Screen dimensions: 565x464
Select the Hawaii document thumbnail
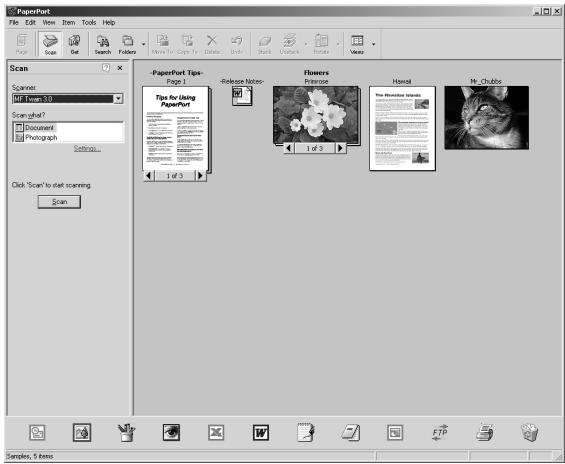[402, 128]
